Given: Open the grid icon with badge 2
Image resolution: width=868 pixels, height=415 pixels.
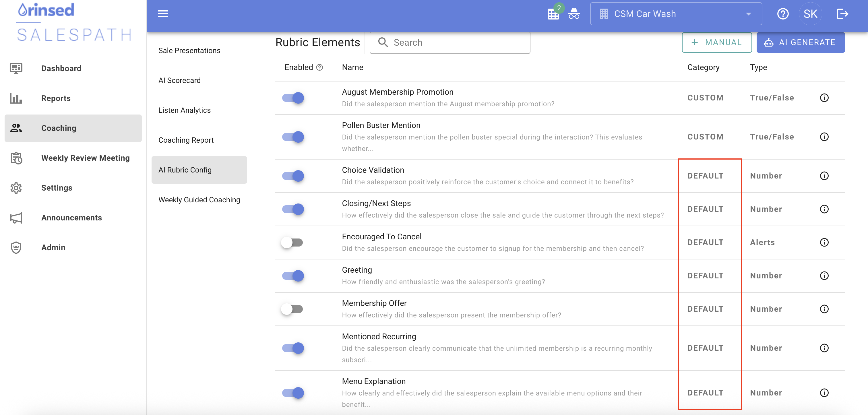Looking at the screenshot, I should click(x=553, y=14).
